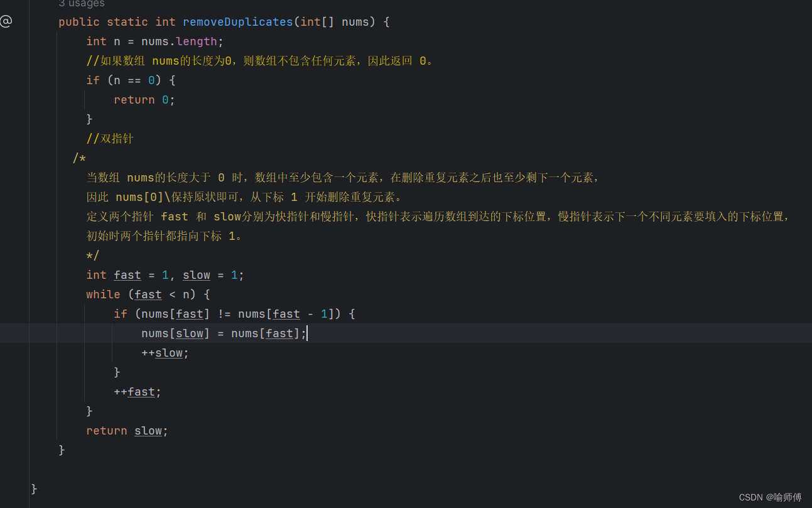
Task: Click the @ gutter icon beside removeDuplicates
Action: pos(6,22)
